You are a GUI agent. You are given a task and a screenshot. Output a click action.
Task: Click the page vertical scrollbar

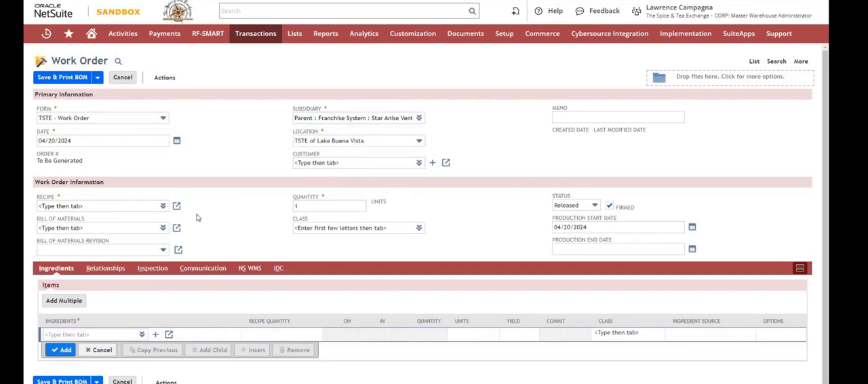[x=825, y=214]
